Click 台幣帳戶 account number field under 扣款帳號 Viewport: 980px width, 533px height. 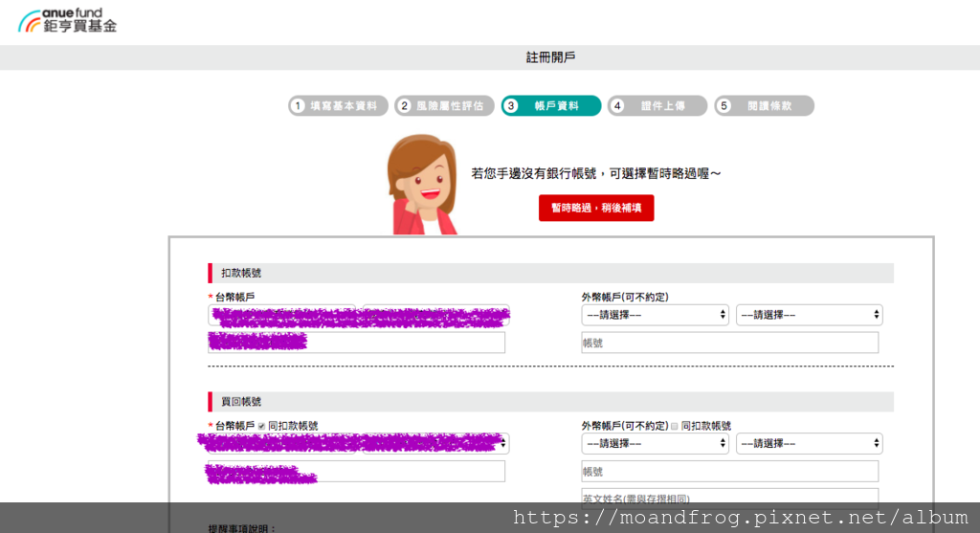[x=356, y=343]
